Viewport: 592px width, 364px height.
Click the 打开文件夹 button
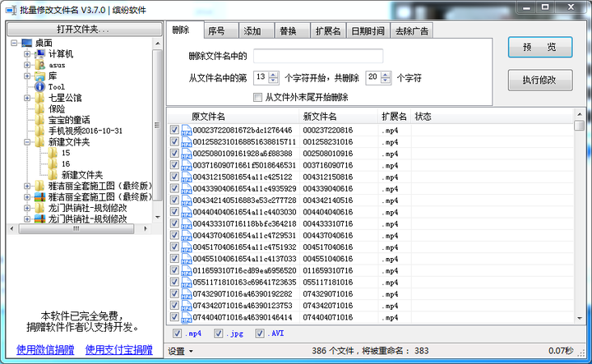84,29
